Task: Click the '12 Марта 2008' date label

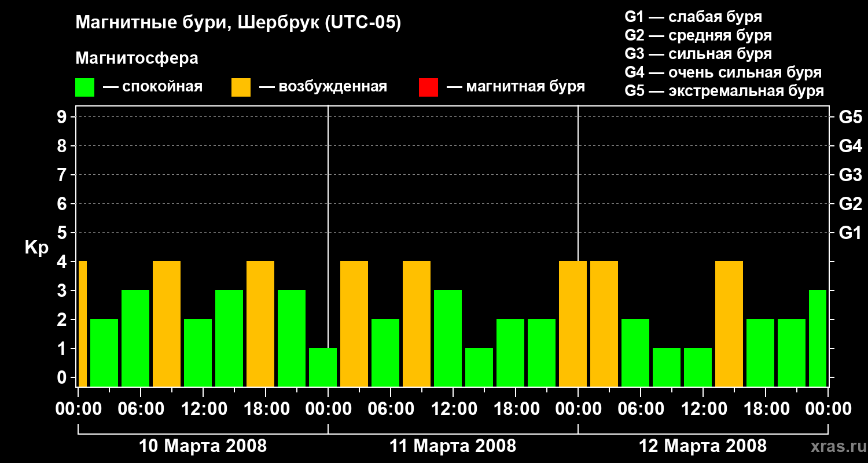Action: click(703, 446)
